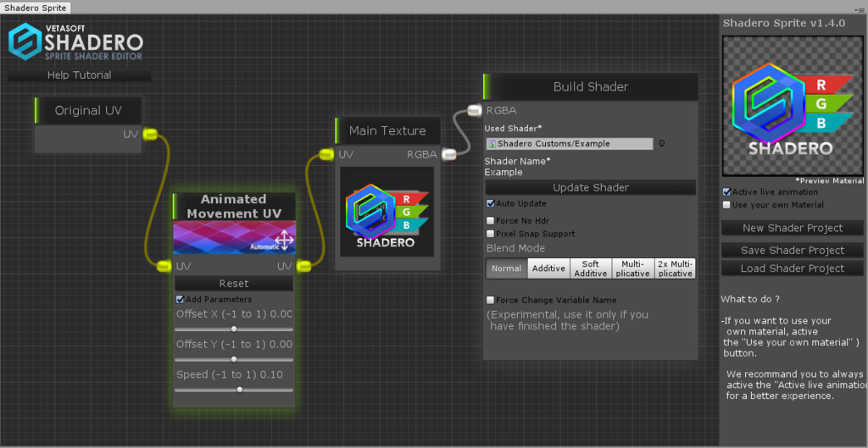The image size is (868, 448).
Task: Click the Used Shader field Shadero Customs/Example
Action: (570, 144)
